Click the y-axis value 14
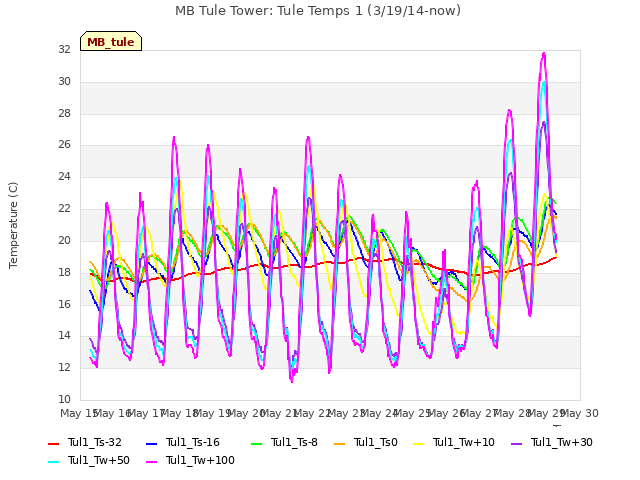The image size is (640, 480). coord(64,336)
